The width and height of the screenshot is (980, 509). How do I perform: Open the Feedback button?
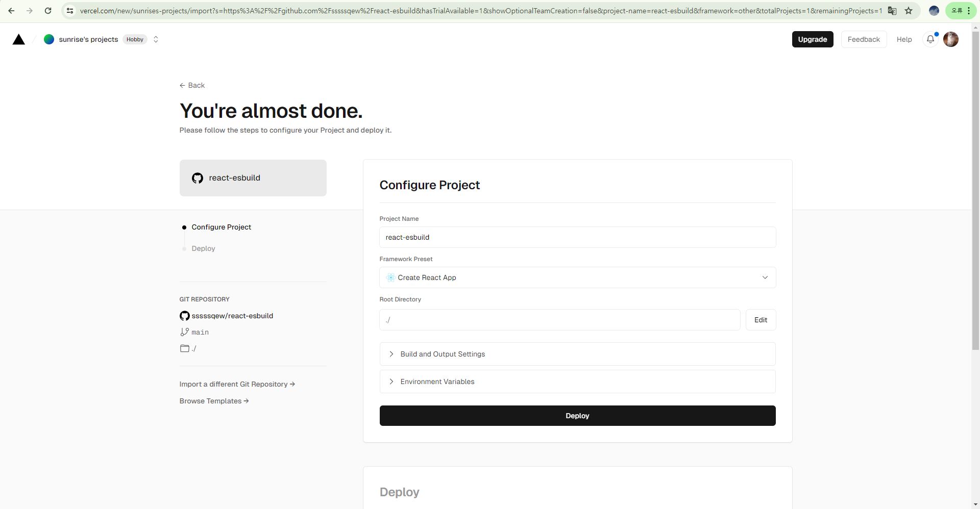click(864, 39)
